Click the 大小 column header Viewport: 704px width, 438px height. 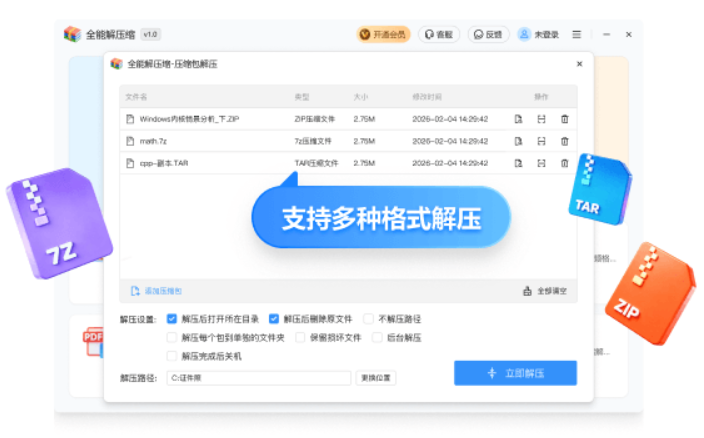[361, 96]
